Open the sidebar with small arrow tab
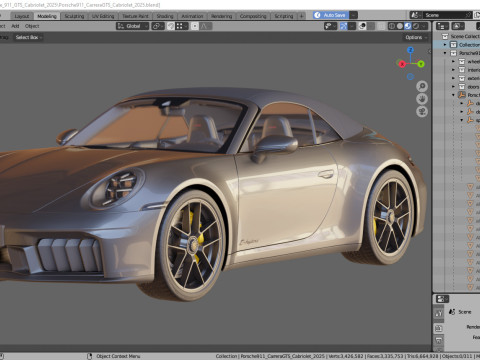This screenshot has width=480, height=360. [x=429, y=52]
